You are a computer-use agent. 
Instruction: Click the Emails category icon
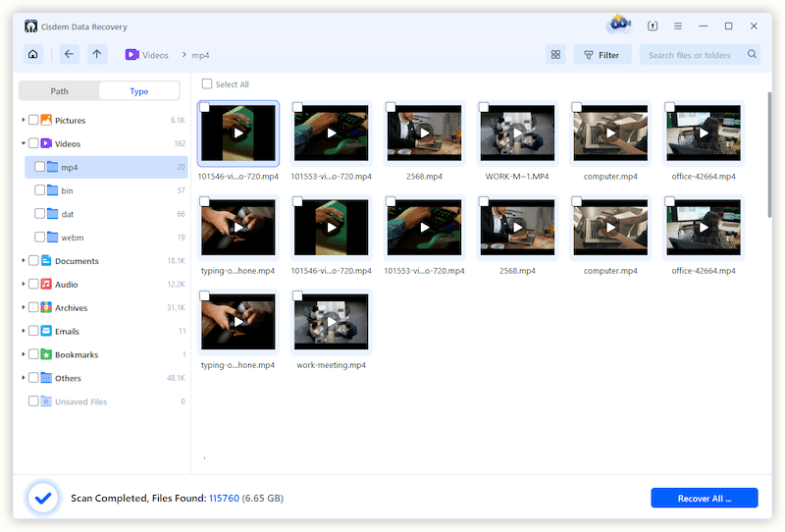click(x=46, y=331)
